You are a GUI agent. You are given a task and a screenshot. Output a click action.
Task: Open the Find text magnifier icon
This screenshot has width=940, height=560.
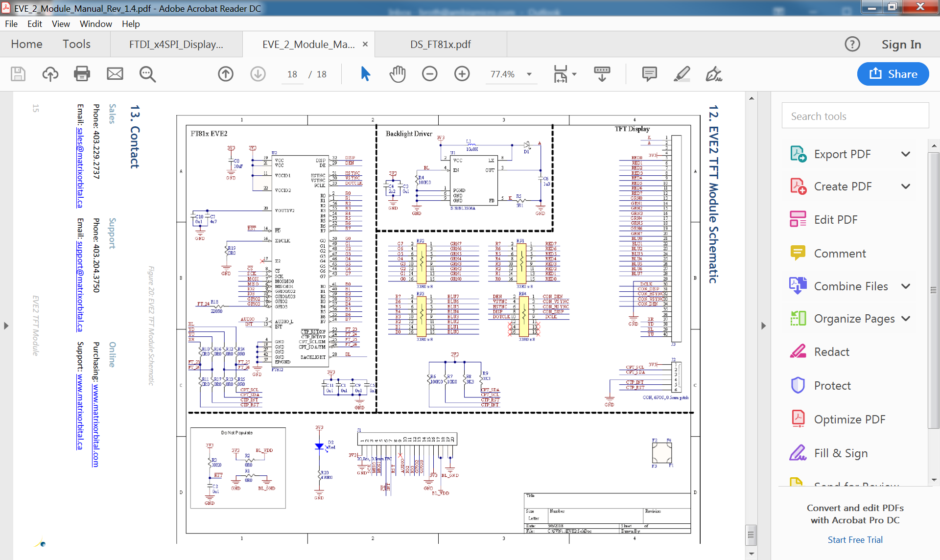pyautogui.click(x=147, y=74)
